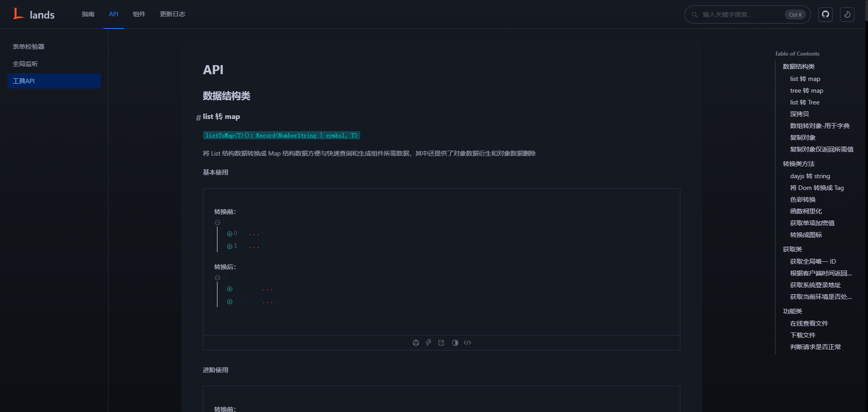Open 全局监听 in the sidebar
This screenshot has width=868, height=412.
[x=54, y=64]
